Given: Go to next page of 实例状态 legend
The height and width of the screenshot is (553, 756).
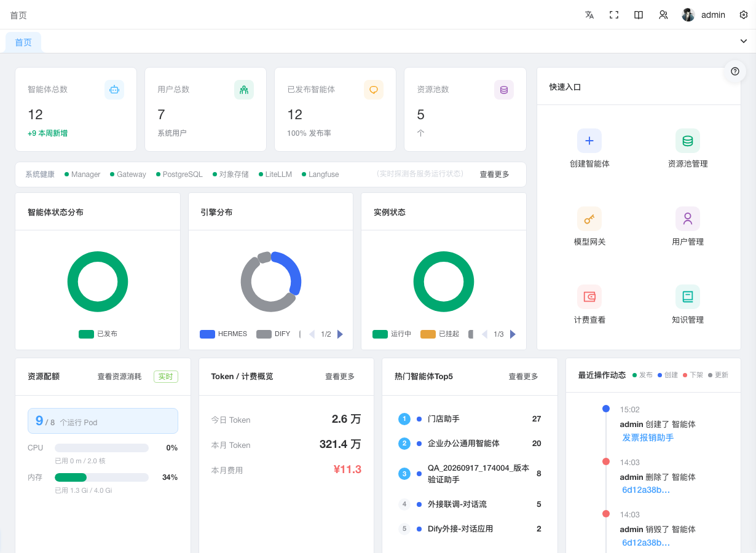Looking at the screenshot, I should (513, 334).
